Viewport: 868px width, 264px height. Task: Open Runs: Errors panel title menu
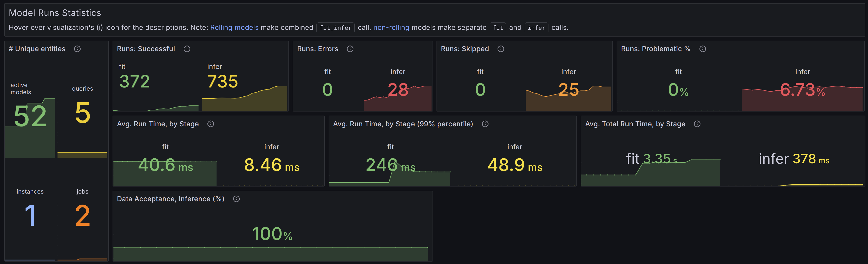pos(317,49)
